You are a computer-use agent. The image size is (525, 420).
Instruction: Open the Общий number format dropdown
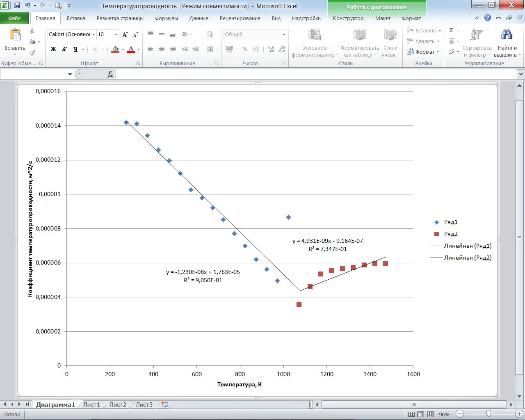284,34
